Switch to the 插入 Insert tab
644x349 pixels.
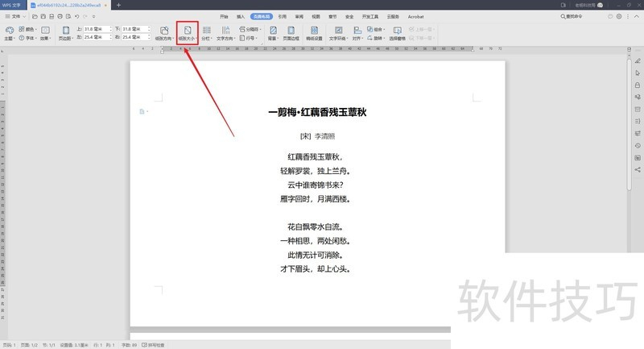pos(241,16)
